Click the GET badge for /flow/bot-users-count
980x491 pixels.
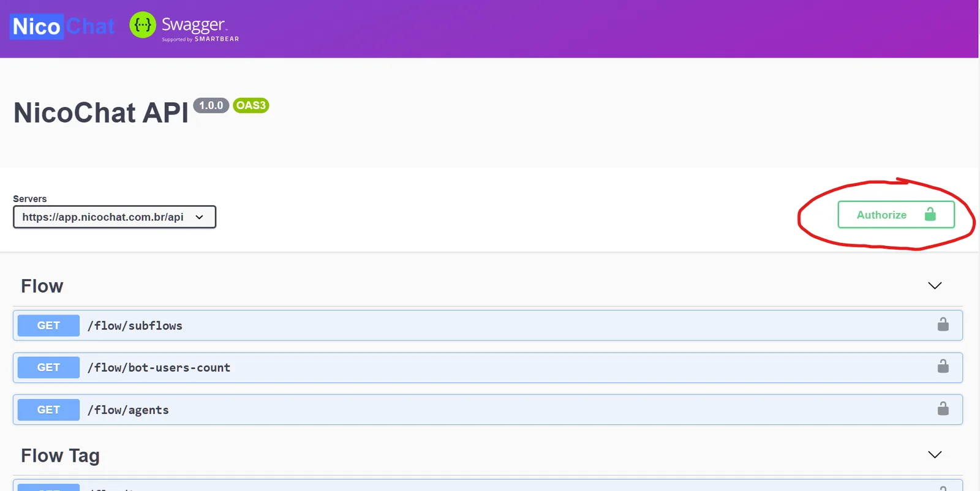click(48, 367)
